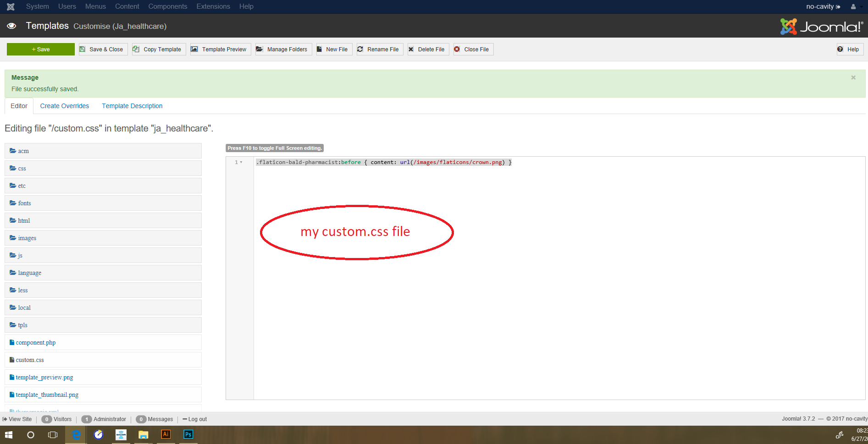Click the Copy Template button
Image resolution: width=868 pixels, height=444 pixels.
[x=159, y=49]
